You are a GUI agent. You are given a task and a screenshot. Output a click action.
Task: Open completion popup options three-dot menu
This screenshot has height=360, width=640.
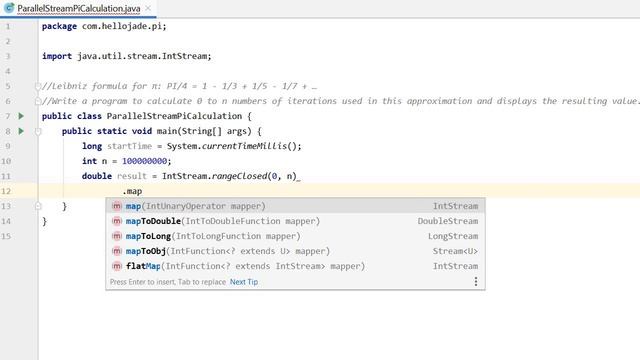pos(476,282)
